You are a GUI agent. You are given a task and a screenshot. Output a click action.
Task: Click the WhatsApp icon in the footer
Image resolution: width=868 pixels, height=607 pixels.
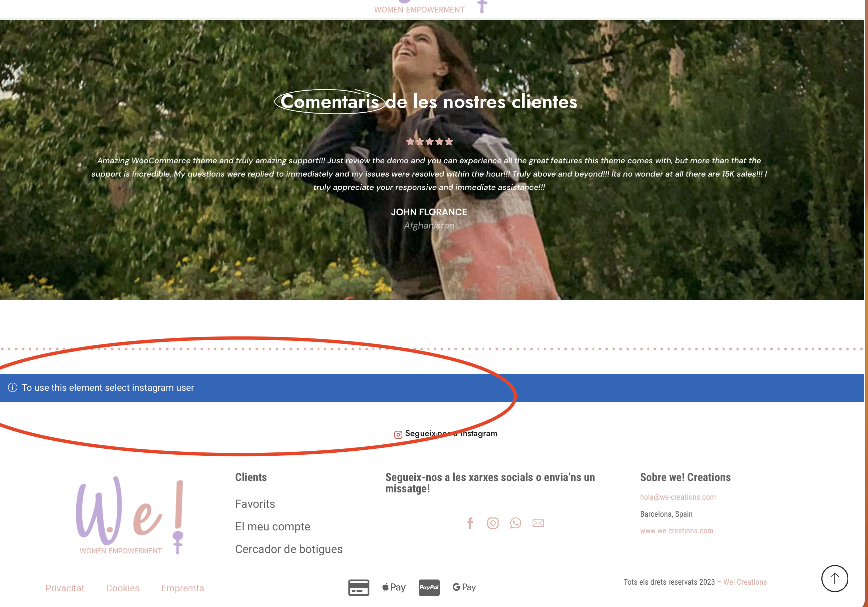[515, 523]
